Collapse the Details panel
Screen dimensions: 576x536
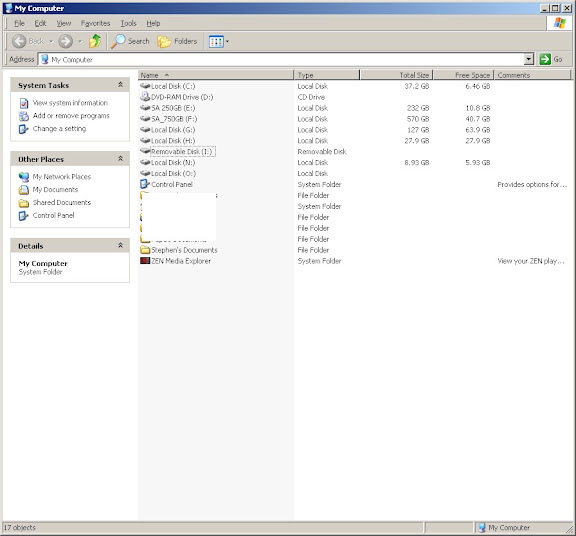click(120, 245)
